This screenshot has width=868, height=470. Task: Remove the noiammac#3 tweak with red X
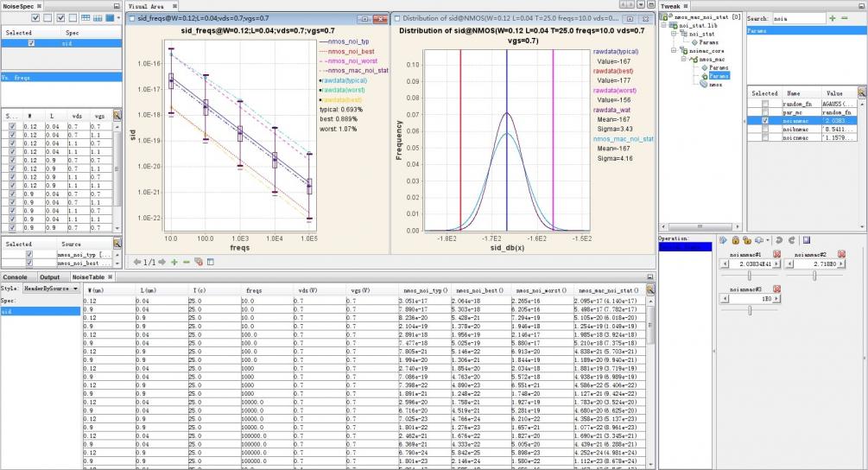[x=776, y=289]
